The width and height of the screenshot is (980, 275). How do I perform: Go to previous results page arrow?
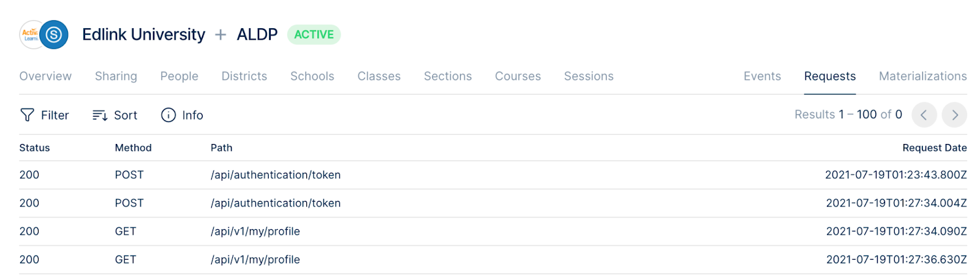(x=924, y=115)
